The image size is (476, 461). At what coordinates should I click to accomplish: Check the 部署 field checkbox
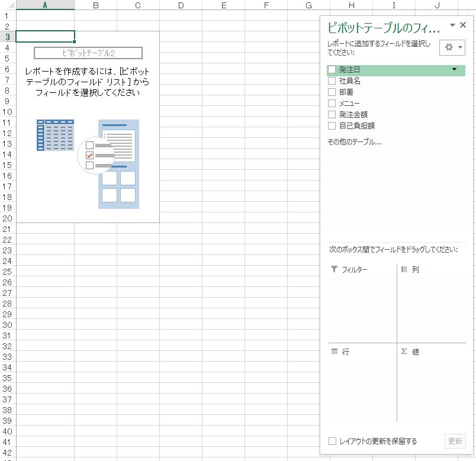click(x=332, y=92)
